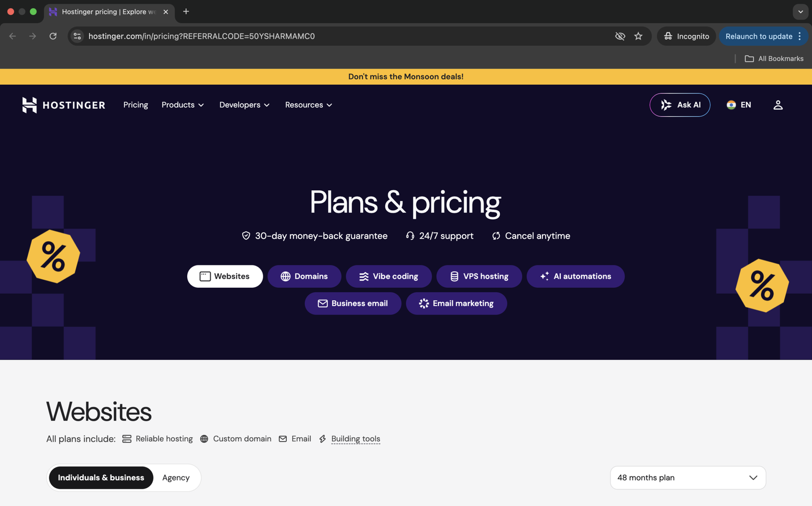
Task: Select Individuals & business toggle
Action: tap(101, 478)
